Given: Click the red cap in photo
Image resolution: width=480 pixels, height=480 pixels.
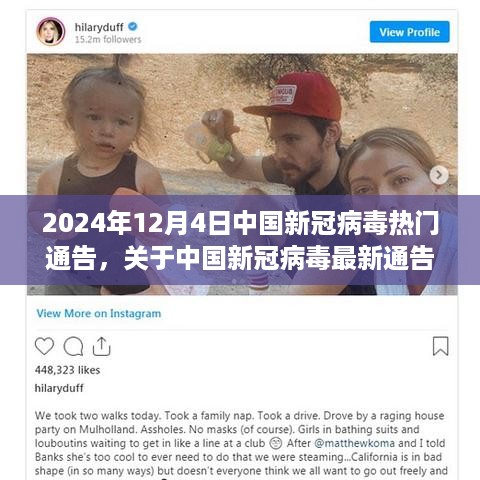Looking at the screenshot, I should [x=294, y=96].
